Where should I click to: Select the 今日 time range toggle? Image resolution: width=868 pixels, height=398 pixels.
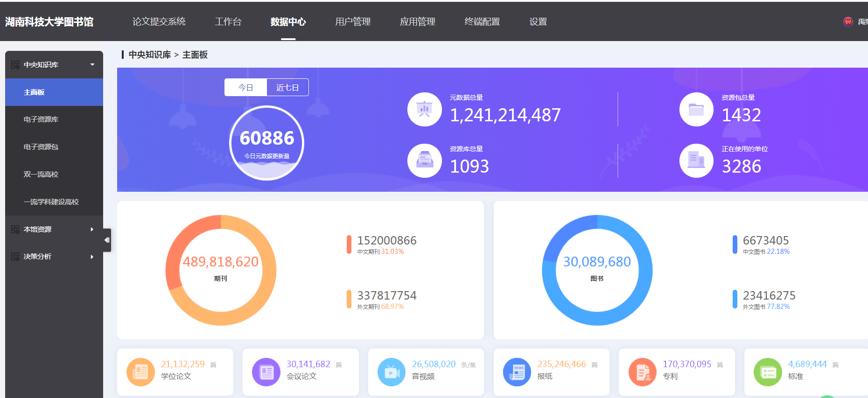coord(245,87)
